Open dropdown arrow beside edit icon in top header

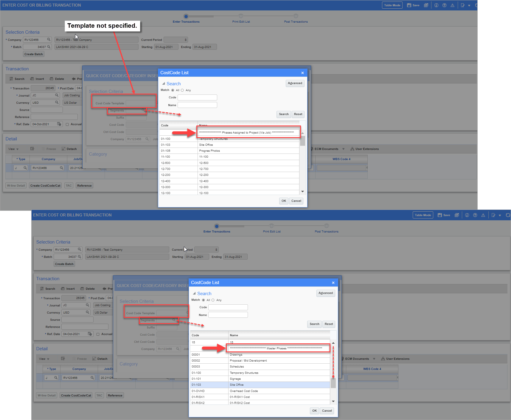coord(469,5)
